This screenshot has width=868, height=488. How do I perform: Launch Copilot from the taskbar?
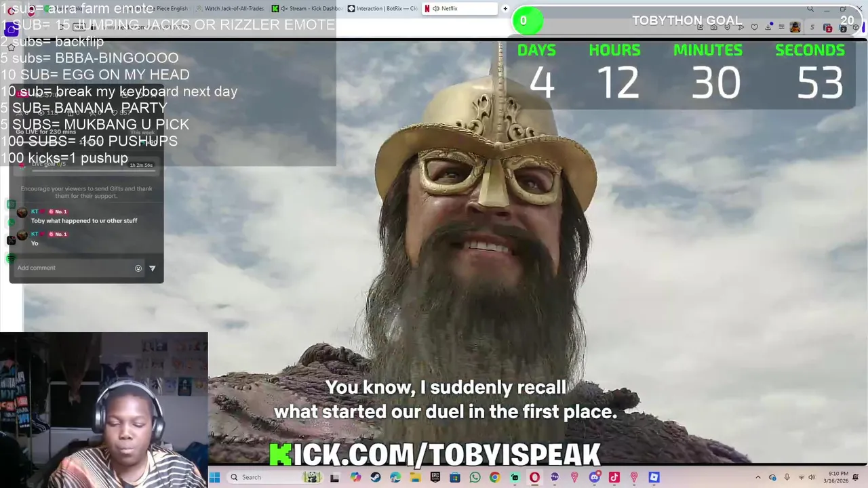[x=355, y=478]
